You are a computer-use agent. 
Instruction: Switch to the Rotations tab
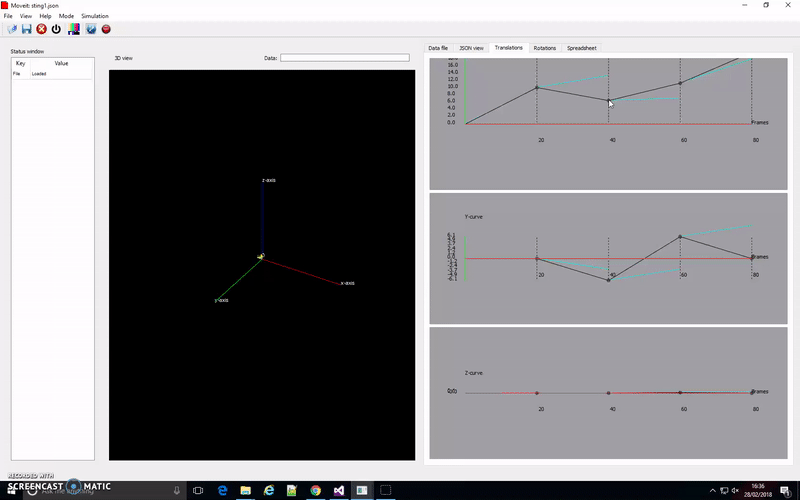[x=544, y=48]
